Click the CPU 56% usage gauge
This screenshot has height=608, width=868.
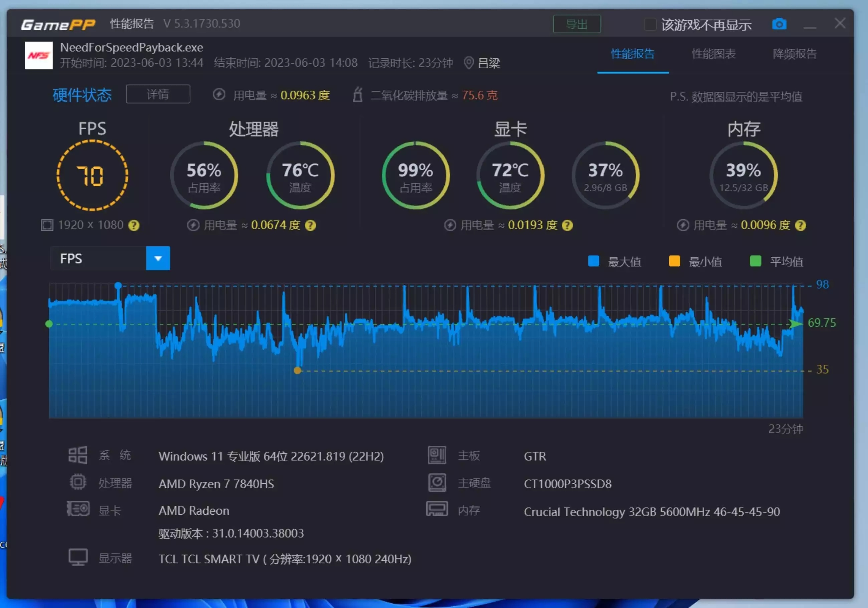pyautogui.click(x=204, y=175)
